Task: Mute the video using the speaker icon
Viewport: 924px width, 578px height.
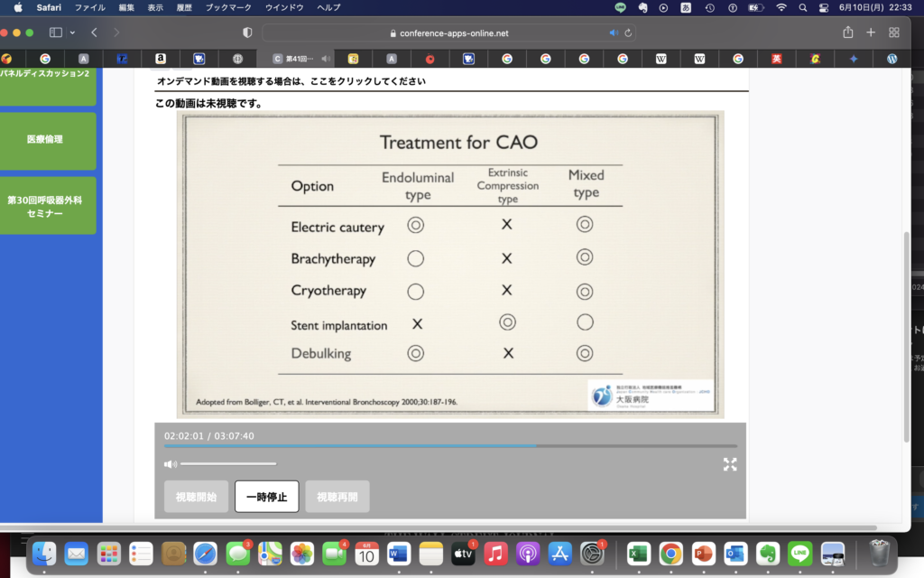Action: click(x=170, y=464)
